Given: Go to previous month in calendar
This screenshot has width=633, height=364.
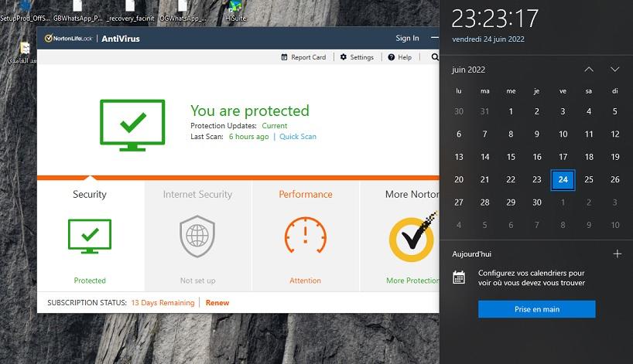Looking at the screenshot, I should 589,70.
